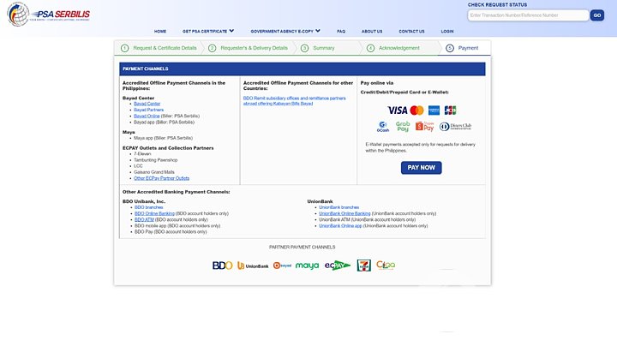Click the 'Gaisano Grand Malls' list item

pos(154,172)
